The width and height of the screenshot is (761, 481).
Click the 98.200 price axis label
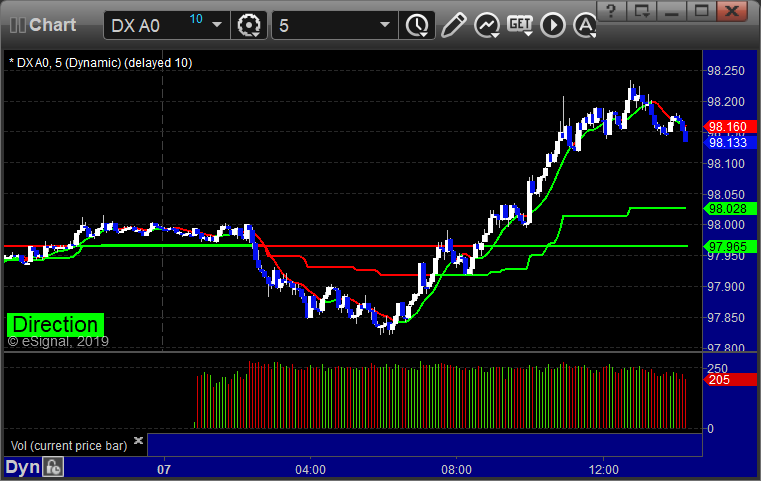click(726, 102)
